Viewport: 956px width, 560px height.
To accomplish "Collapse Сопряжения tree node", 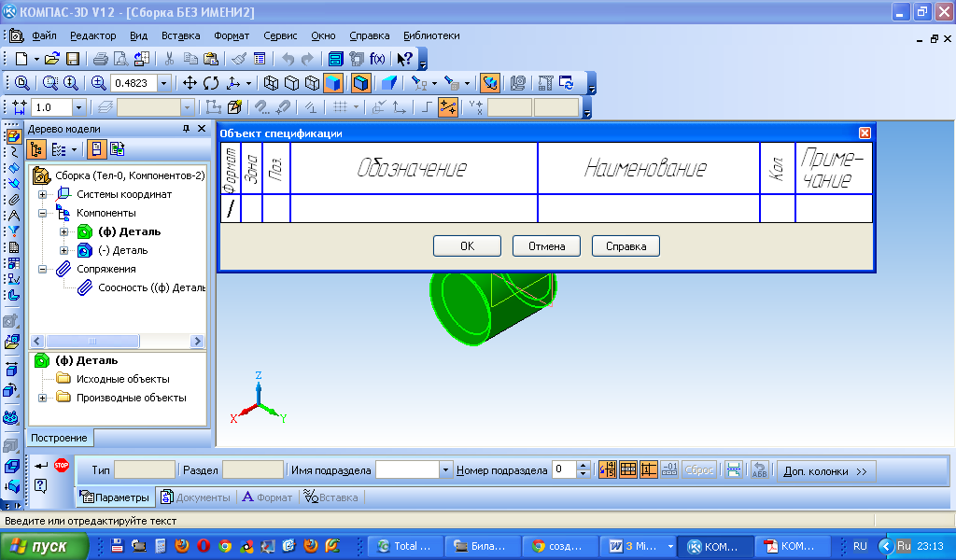I will point(43,270).
